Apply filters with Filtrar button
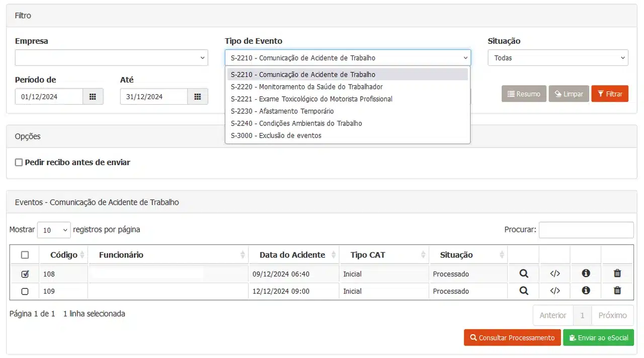This screenshot has width=644, height=358. 610,94
